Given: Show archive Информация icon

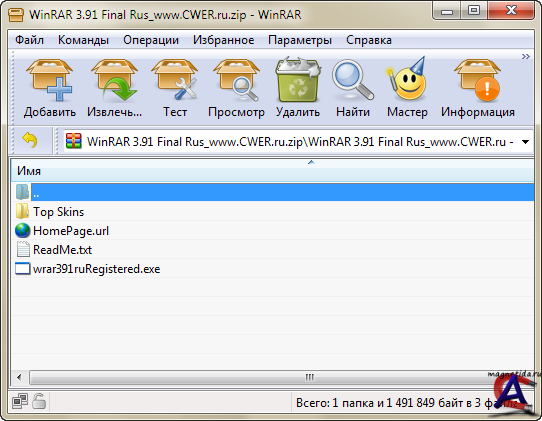Looking at the screenshot, I should [x=478, y=80].
